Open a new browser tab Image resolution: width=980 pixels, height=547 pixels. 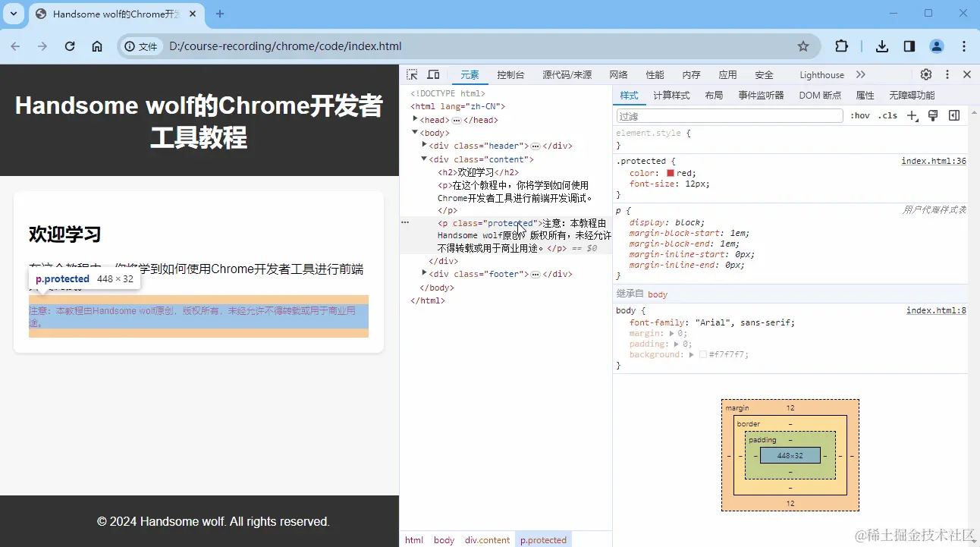[220, 14]
